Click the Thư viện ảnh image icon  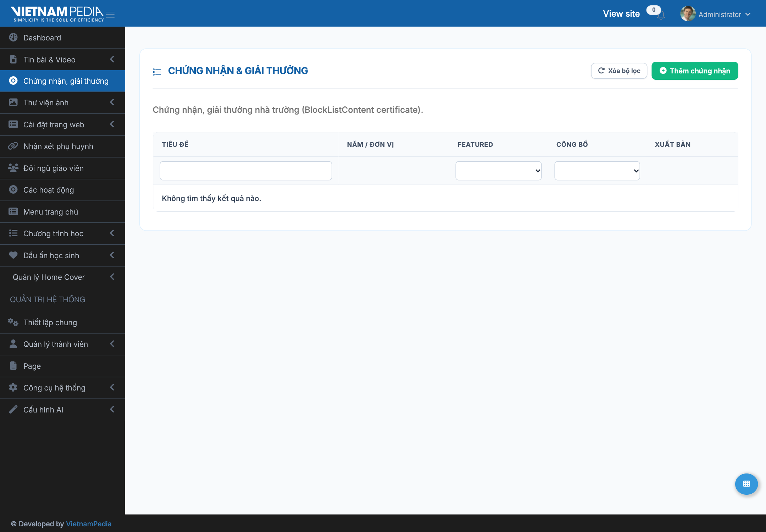[x=13, y=102]
